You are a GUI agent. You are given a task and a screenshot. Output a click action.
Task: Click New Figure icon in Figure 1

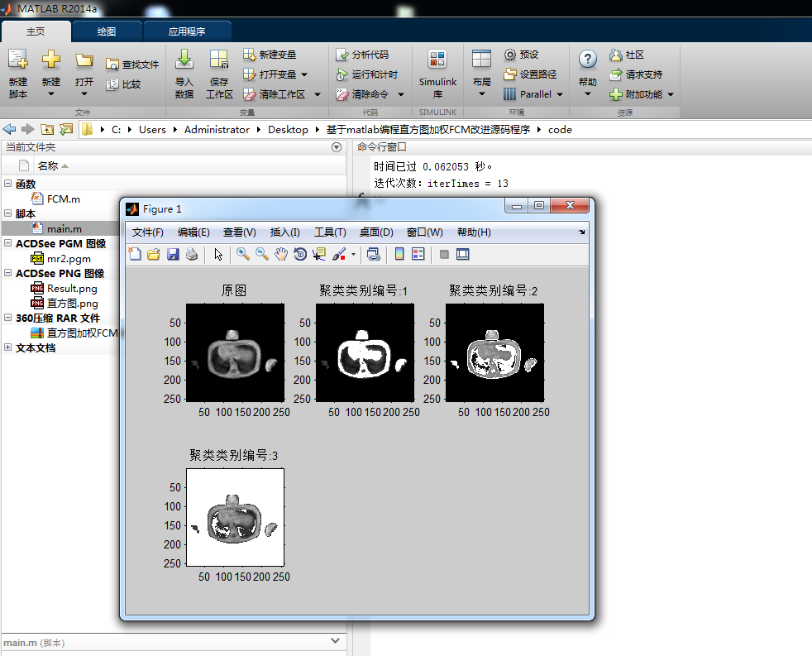point(135,254)
